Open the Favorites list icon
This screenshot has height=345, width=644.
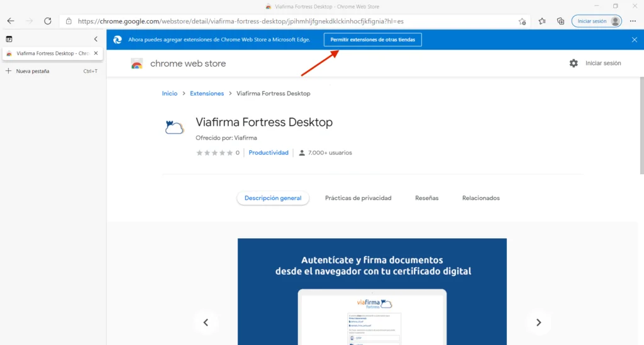click(x=542, y=21)
